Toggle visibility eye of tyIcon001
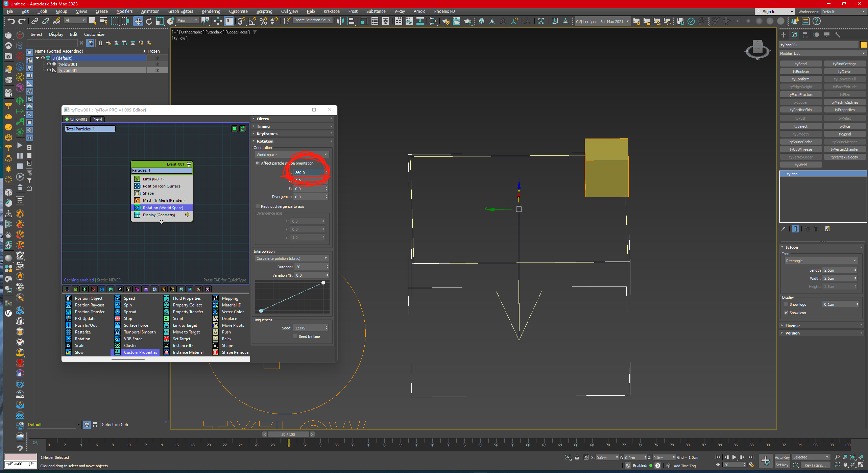The height and width of the screenshot is (473, 868). [x=49, y=70]
